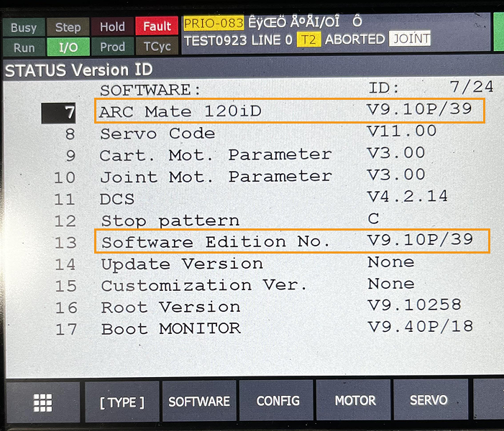This screenshot has height=431, width=504.
Task: Click the Busy status indicator
Action: point(24,27)
